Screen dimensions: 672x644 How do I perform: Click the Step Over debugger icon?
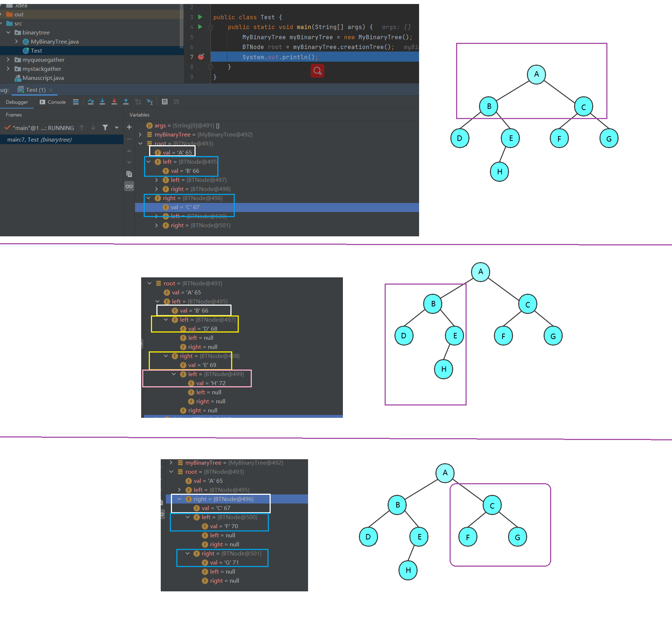[91, 102]
